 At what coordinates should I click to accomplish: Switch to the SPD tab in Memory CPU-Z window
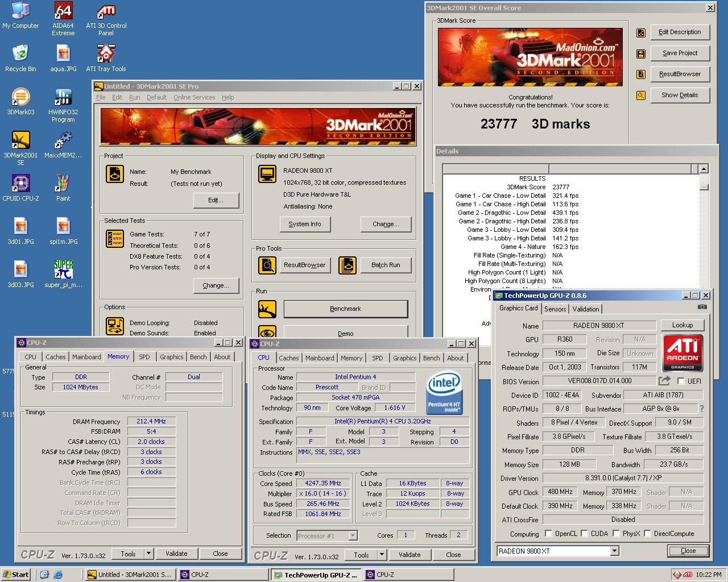click(x=144, y=357)
